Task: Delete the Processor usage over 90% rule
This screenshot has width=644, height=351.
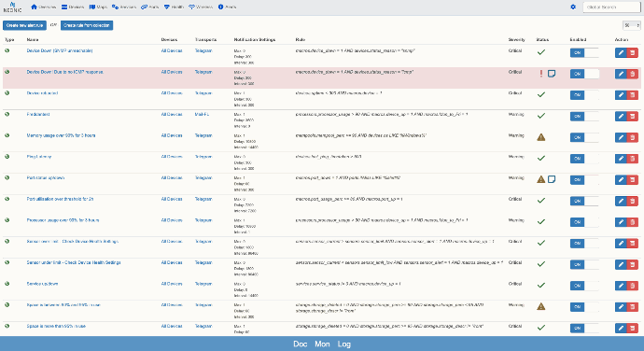Action: [x=633, y=222]
